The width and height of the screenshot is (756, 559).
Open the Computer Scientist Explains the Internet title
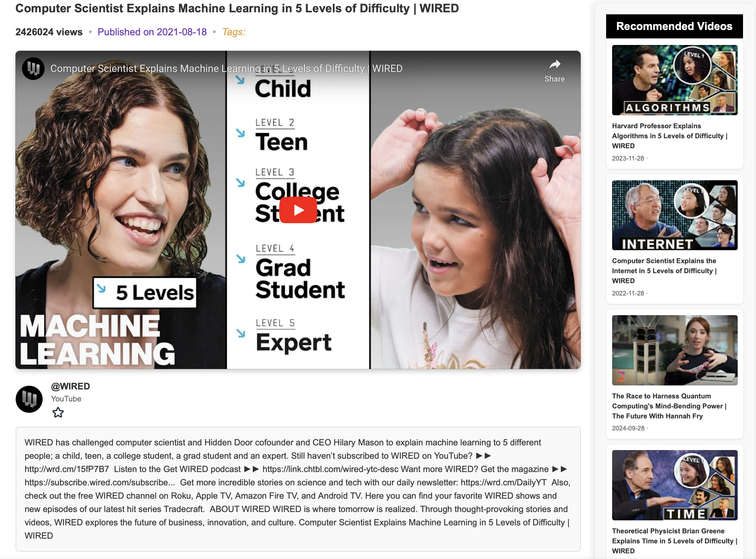tap(664, 271)
